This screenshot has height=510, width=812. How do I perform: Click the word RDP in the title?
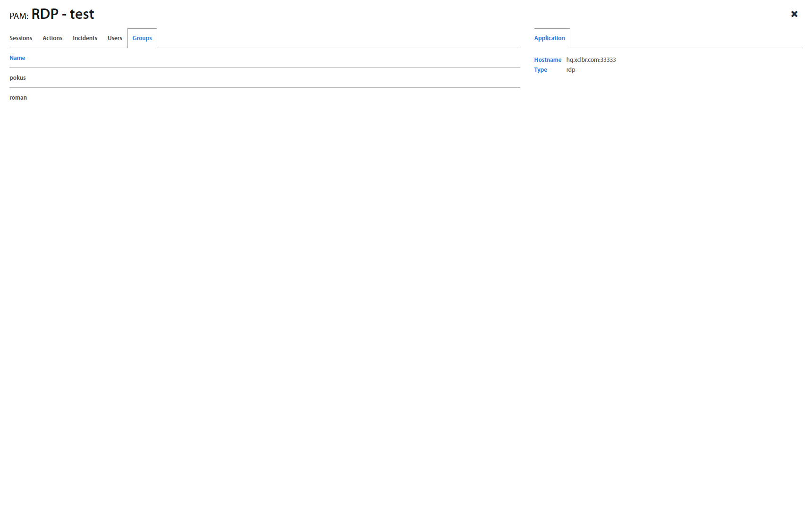point(45,14)
